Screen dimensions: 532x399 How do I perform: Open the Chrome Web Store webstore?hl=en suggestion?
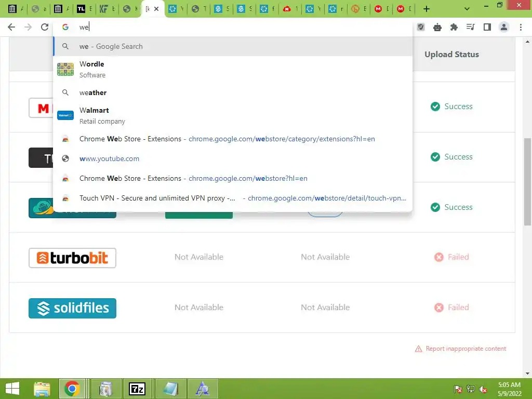tap(233, 179)
